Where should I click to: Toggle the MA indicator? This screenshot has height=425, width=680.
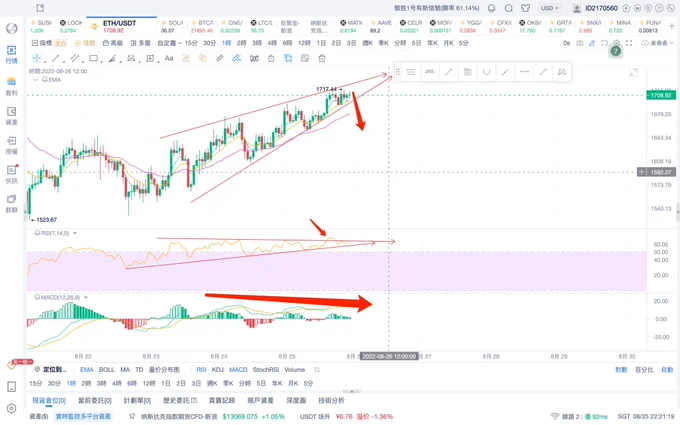tap(125, 369)
